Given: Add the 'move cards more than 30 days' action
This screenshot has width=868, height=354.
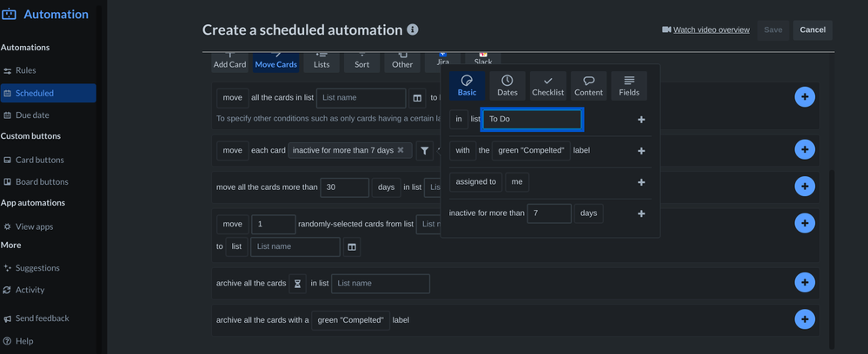Looking at the screenshot, I should (805, 186).
